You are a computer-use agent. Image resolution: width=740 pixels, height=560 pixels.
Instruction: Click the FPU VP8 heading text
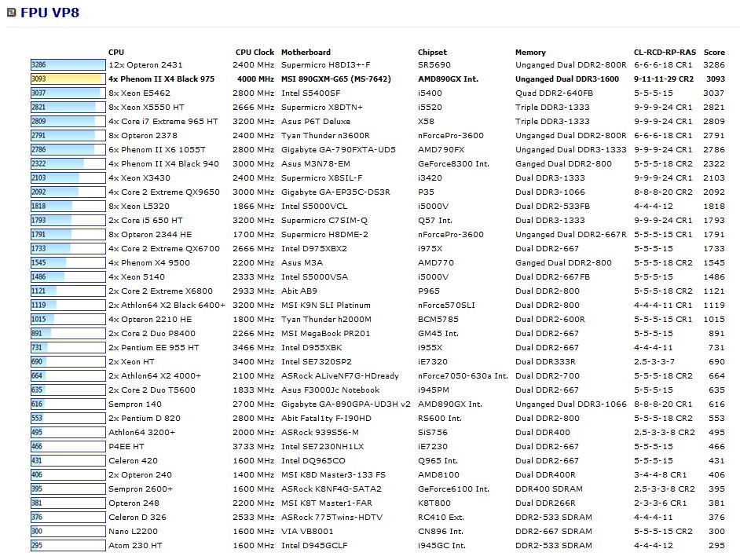coord(49,13)
